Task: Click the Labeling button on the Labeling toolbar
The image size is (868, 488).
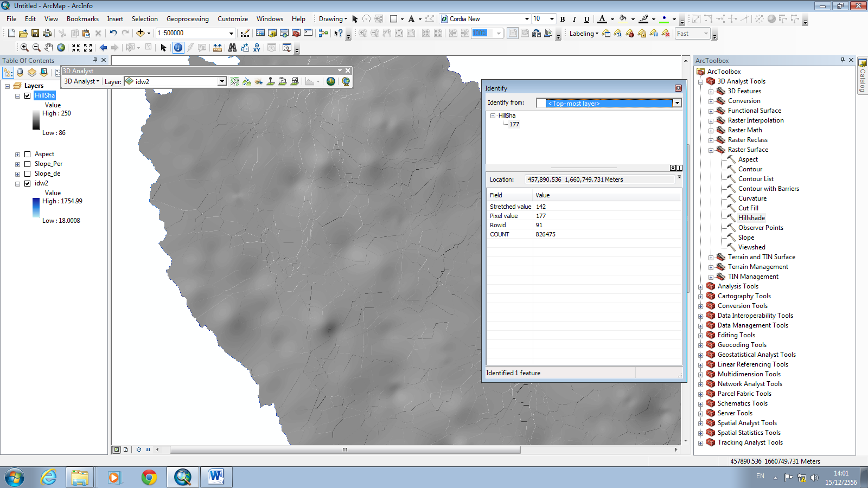Action: (582, 34)
